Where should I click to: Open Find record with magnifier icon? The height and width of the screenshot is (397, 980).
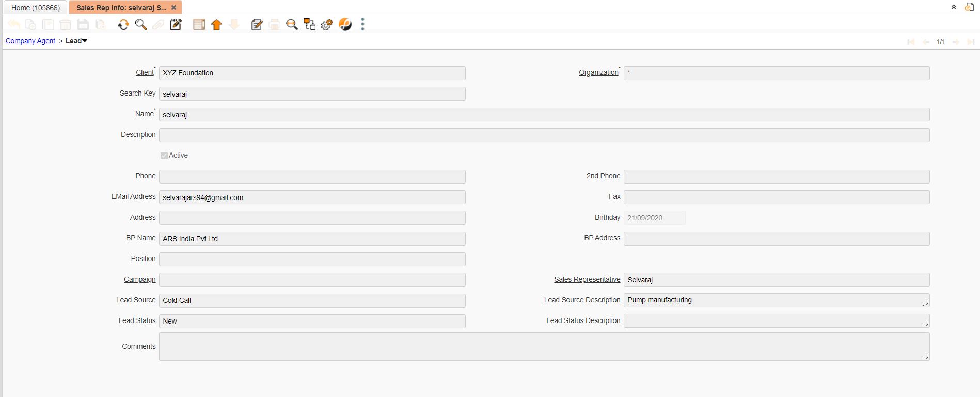140,24
